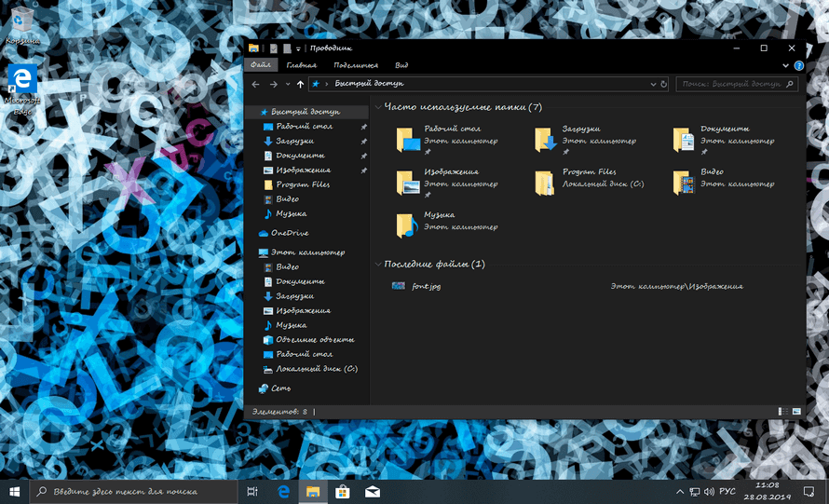Change input language РУС indicator
The width and height of the screenshot is (829, 504).
point(727,491)
